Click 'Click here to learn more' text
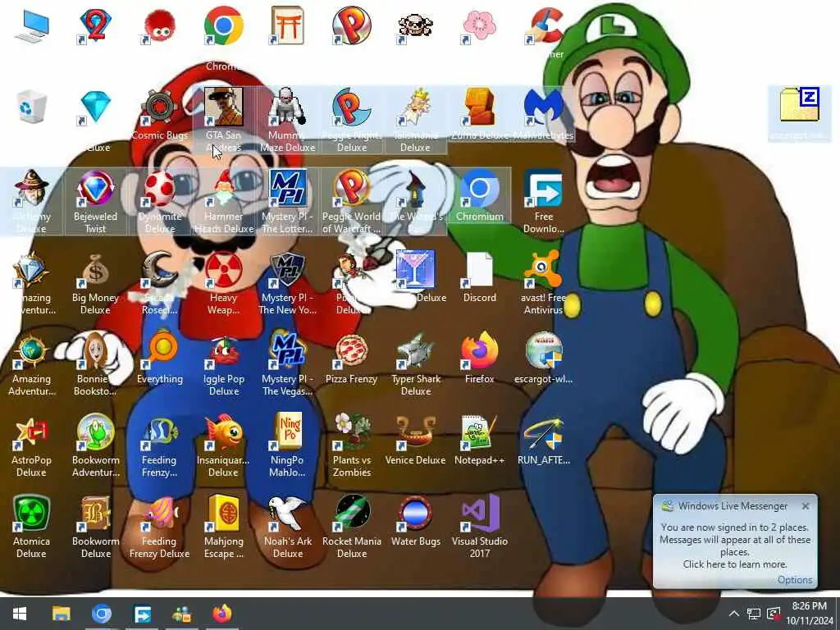This screenshot has height=630, width=840. 734,564
